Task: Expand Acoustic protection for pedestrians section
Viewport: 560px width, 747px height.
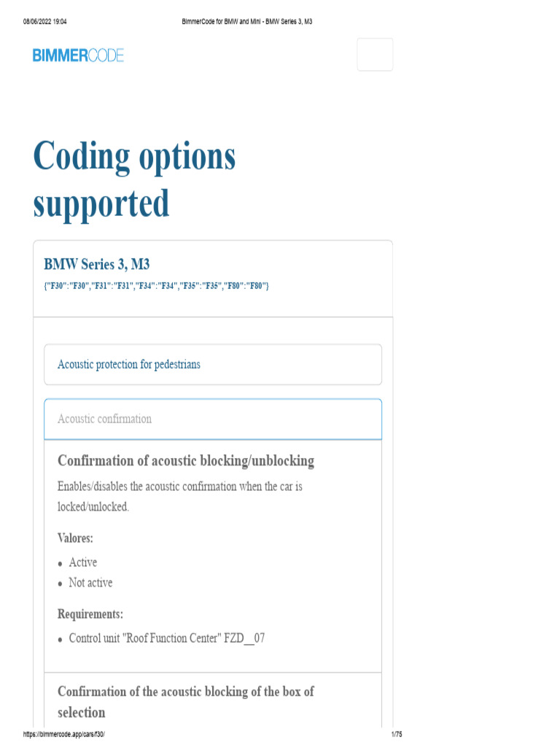Action: pos(129,364)
